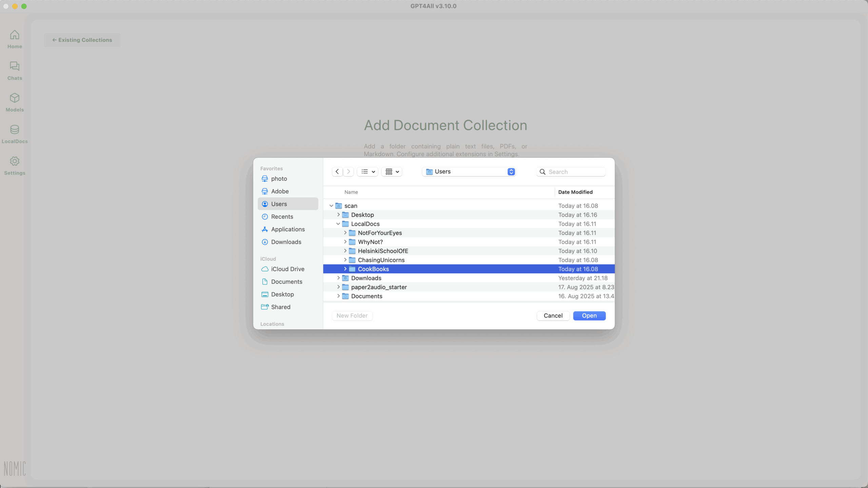Click the '17. Aug 2025 at 8.23' date cell
The height and width of the screenshot is (488, 868).
[x=586, y=287]
